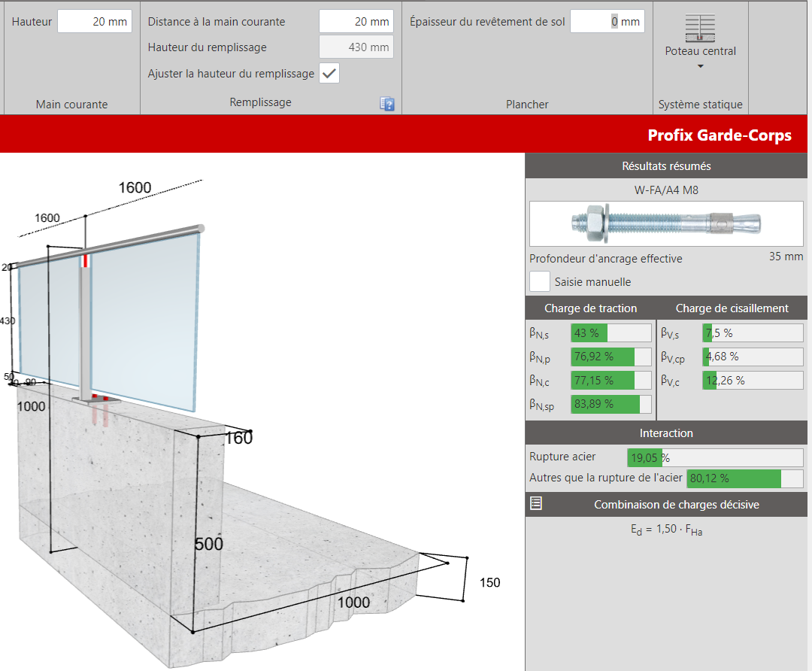
Task: Click the 160 wall thickness dimension
Action: (x=239, y=439)
